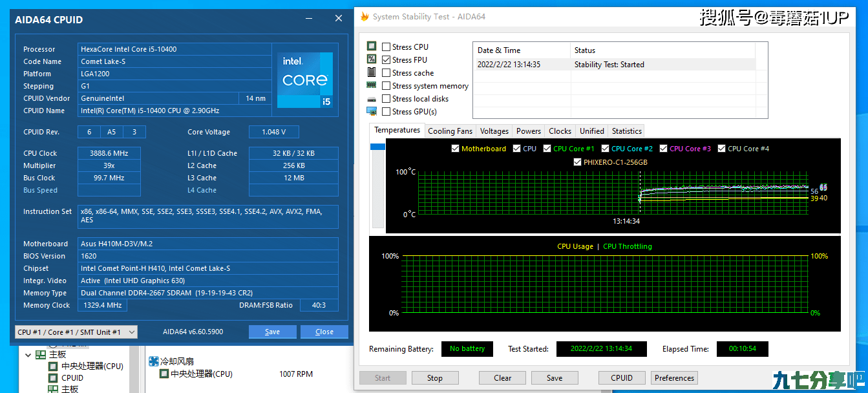868x393 pixels.
Task: Click Save in AIDA64 CPUID window
Action: pyautogui.click(x=273, y=332)
